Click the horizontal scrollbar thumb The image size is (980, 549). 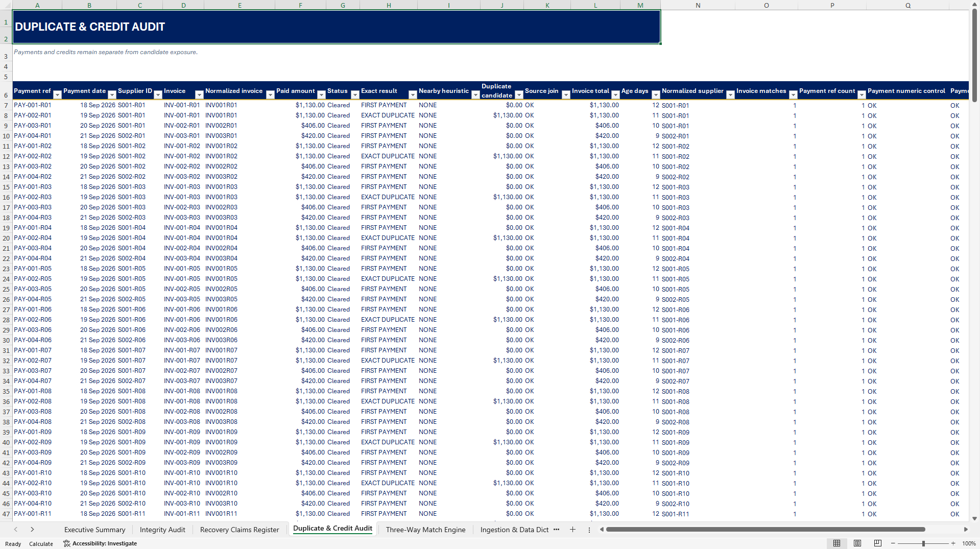coord(765,530)
